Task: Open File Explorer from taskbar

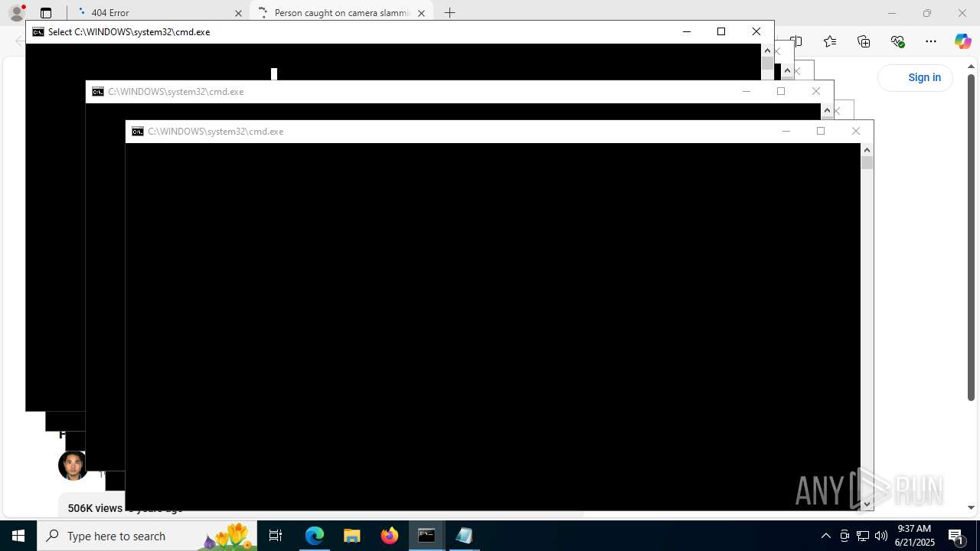Action: click(x=352, y=536)
